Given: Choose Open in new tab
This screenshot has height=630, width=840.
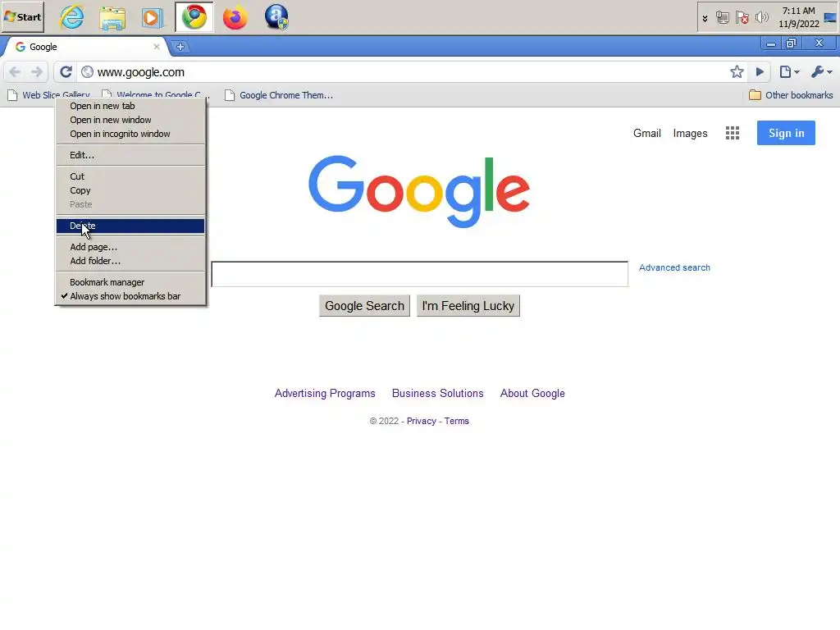Looking at the screenshot, I should click(x=130, y=106).
